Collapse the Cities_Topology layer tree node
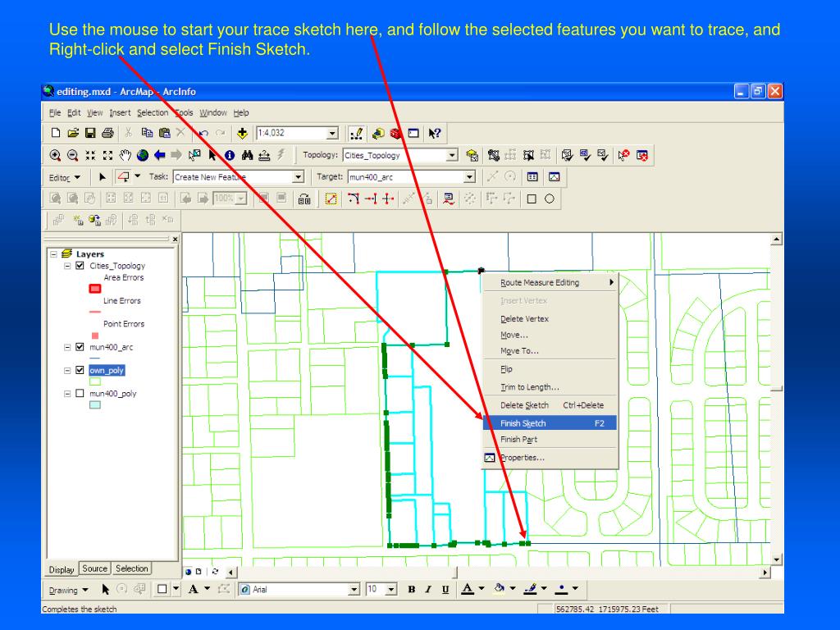840x630 pixels. pyautogui.click(x=67, y=266)
